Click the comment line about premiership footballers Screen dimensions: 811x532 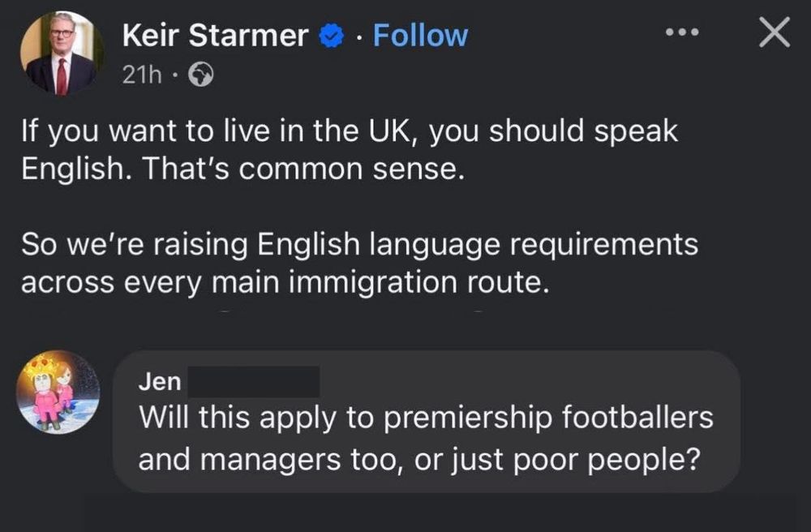click(x=426, y=418)
